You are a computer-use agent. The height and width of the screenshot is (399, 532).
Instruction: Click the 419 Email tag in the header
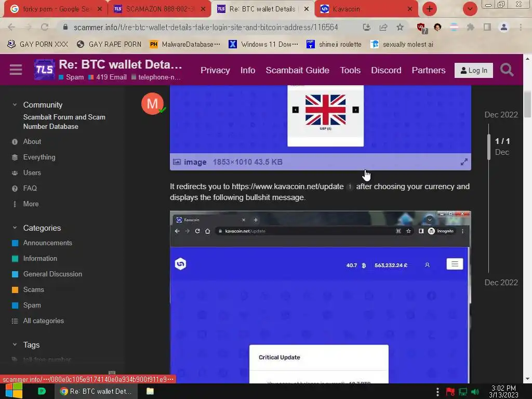(108, 77)
